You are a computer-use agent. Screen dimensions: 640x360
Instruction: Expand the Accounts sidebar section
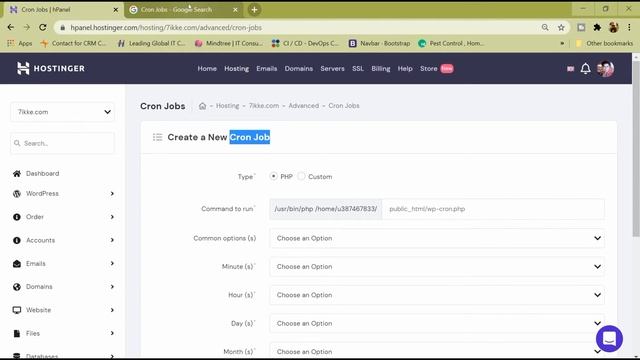112,240
